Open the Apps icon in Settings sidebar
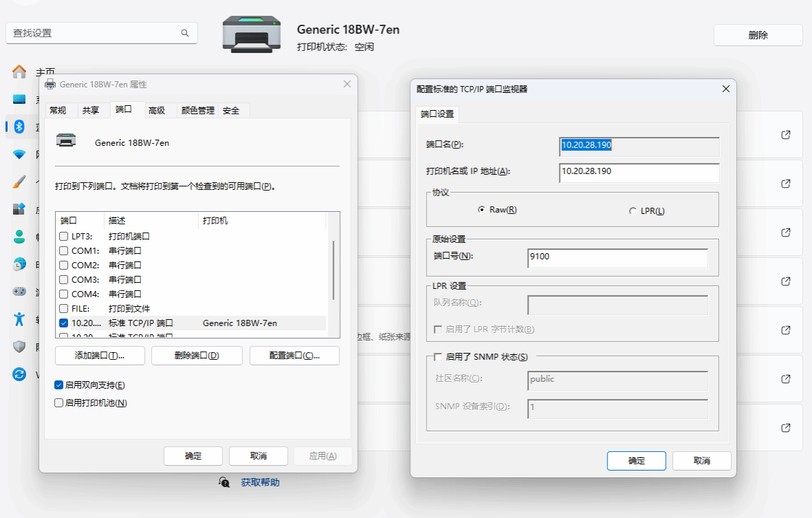 19,208
